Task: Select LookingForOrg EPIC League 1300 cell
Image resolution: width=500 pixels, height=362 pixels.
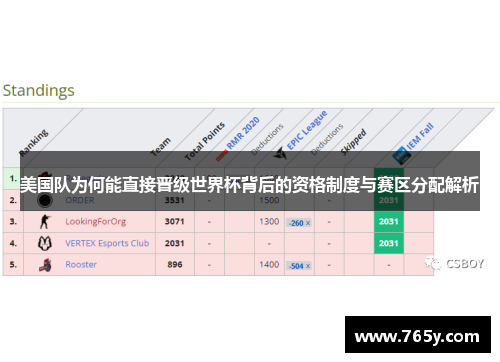Action: (269, 222)
